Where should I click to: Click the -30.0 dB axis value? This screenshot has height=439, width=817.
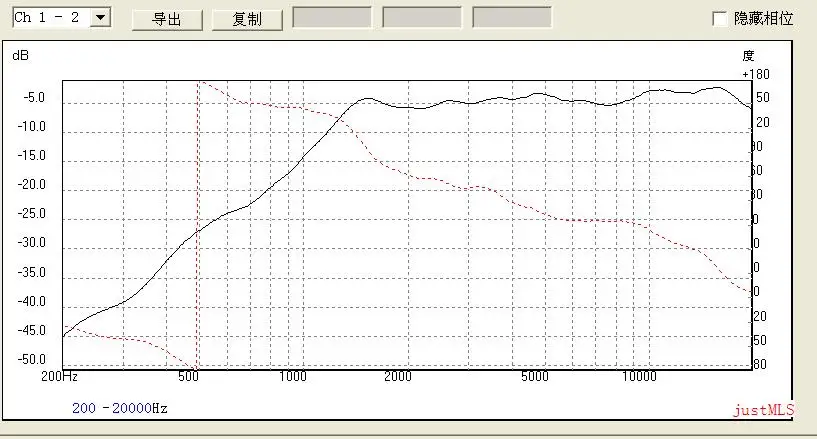coord(31,243)
